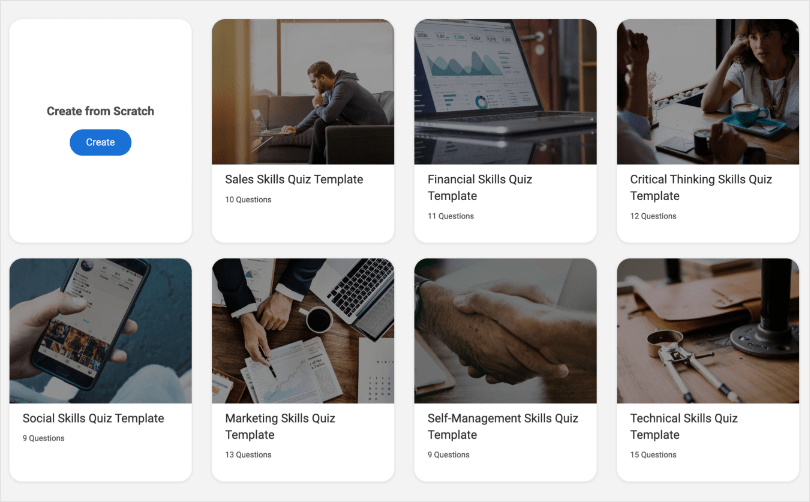Click the Social Skills Quiz Template title
Image resolution: width=810 pixels, height=502 pixels.
93,418
